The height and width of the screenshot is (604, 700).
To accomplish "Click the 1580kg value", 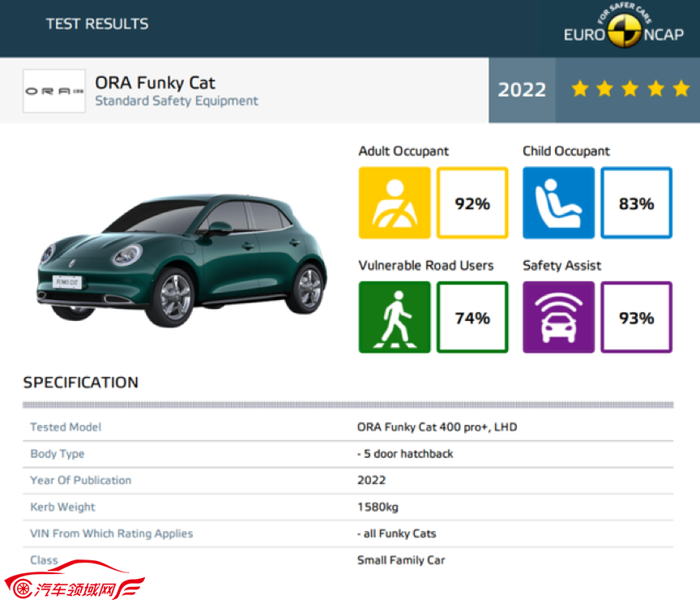I will click(x=378, y=507).
